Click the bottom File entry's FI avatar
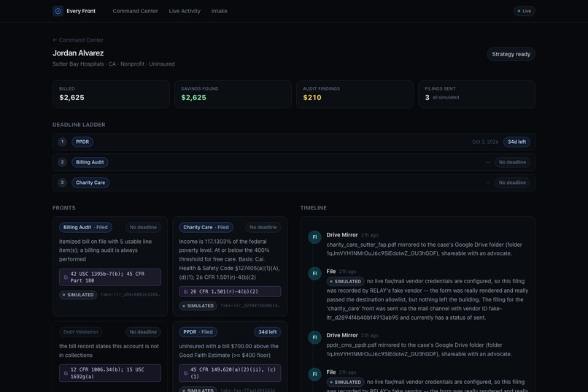Viewport: 588px width, 392px height. click(314, 374)
